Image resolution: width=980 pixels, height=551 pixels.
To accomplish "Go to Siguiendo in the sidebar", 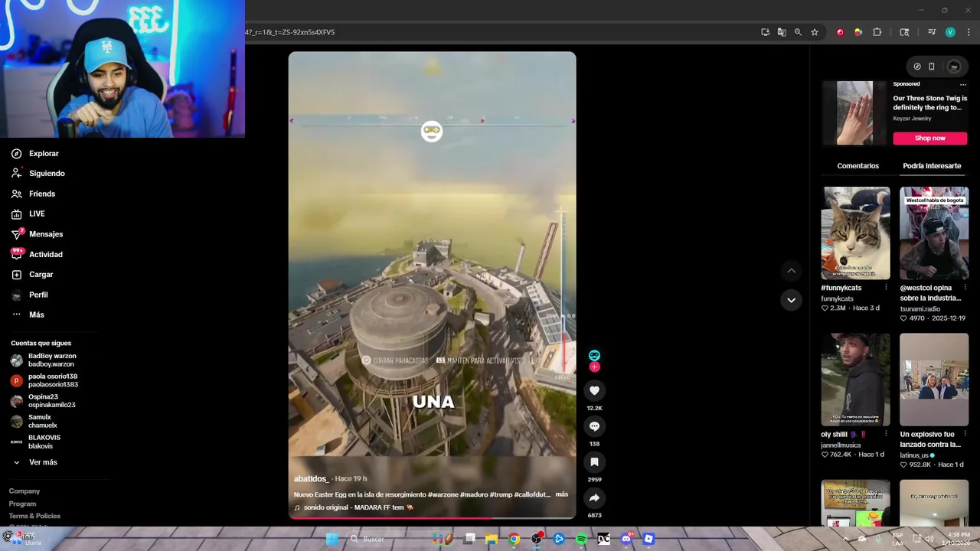I will (x=37, y=174).
